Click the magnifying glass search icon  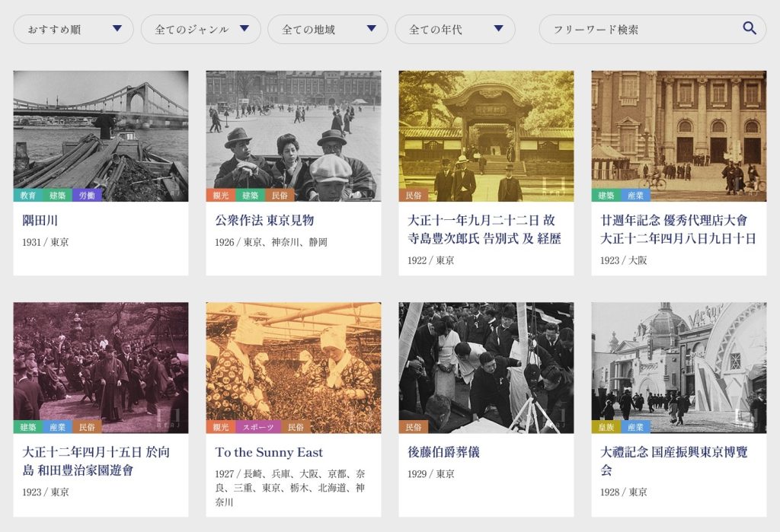750,29
